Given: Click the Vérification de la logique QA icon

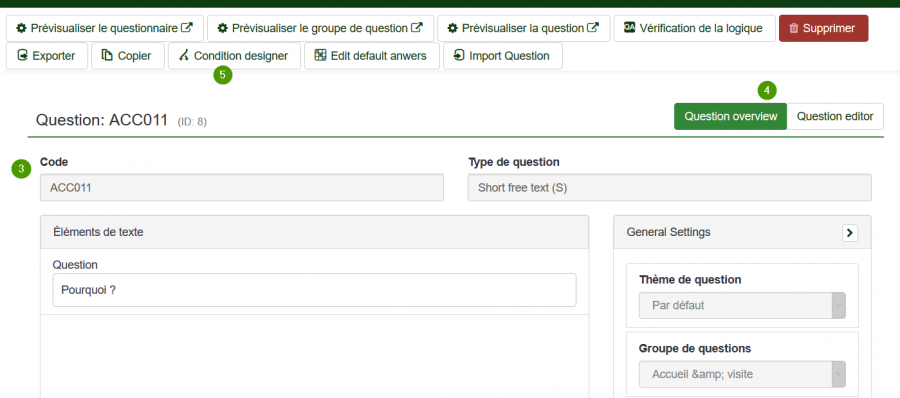Looking at the screenshot, I should (630, 28).
